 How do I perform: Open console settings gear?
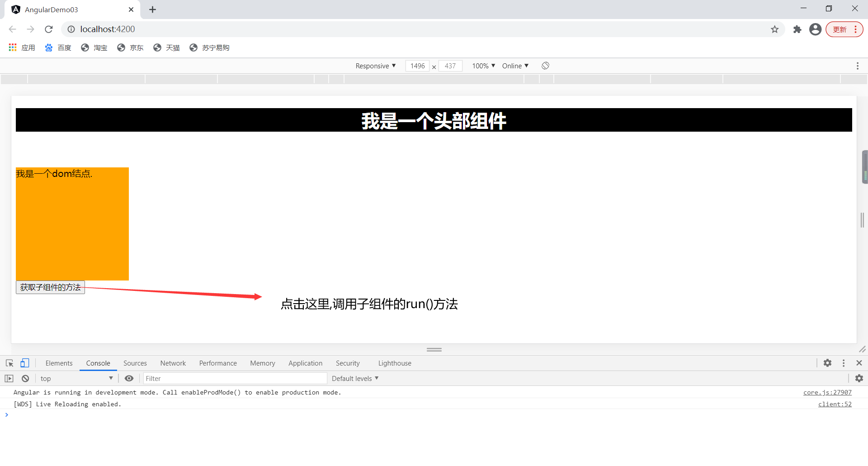859,378
